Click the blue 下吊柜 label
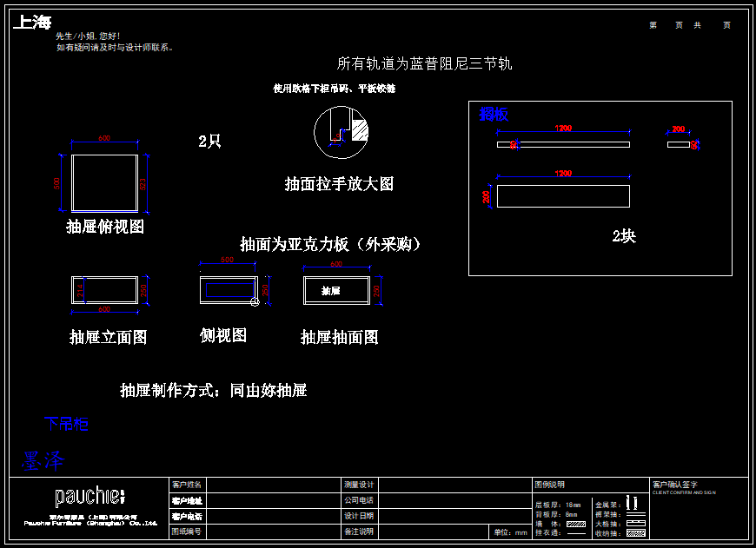Screen dimensions: 756x548 pos(66,424)
